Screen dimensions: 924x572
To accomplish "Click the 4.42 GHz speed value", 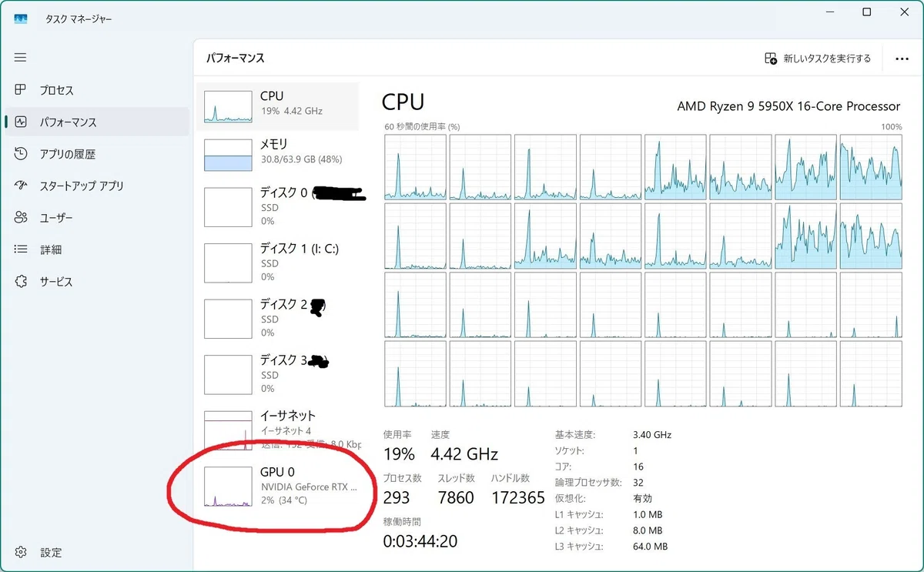I will coord(464,454).
